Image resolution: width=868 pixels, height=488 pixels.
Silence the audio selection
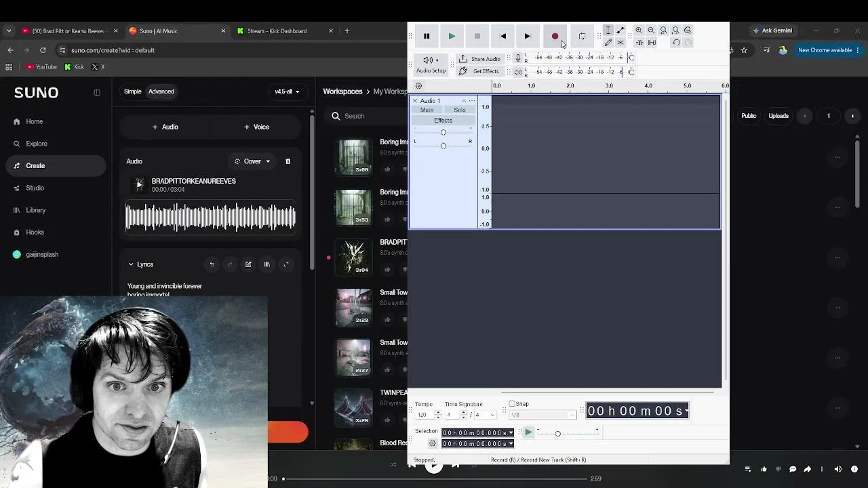click(x=652, y=43)
